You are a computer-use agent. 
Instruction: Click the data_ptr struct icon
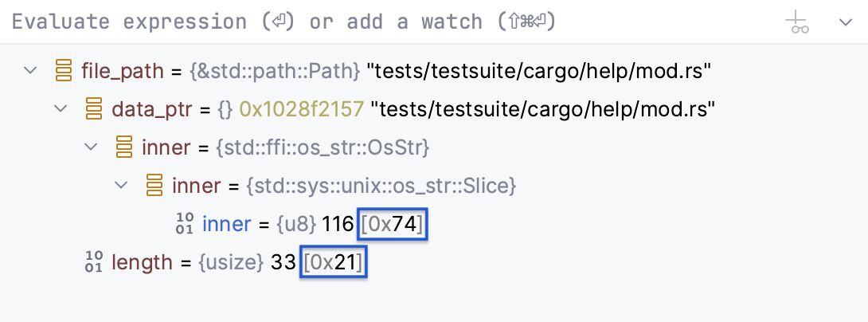[94, 110]
